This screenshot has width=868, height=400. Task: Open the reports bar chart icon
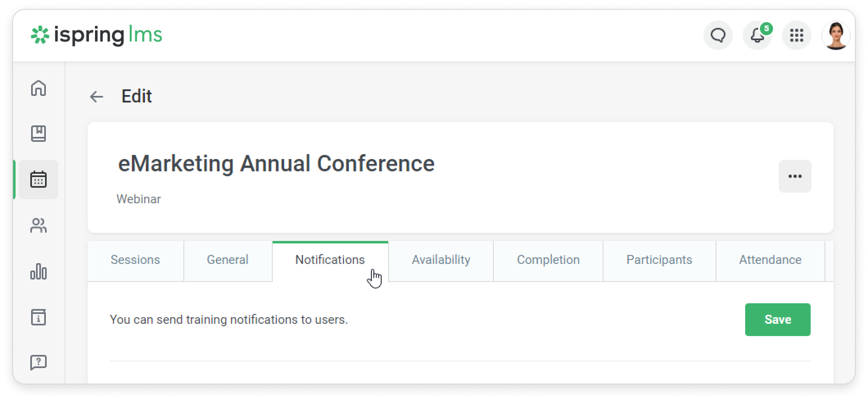click(x=38, y=271)
